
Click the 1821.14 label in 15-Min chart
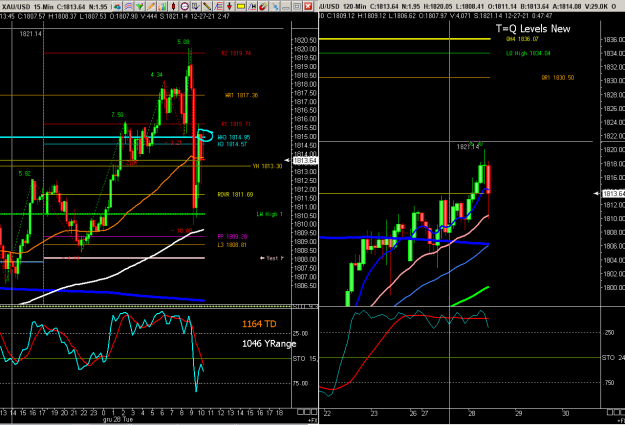(x=31, y=34)
